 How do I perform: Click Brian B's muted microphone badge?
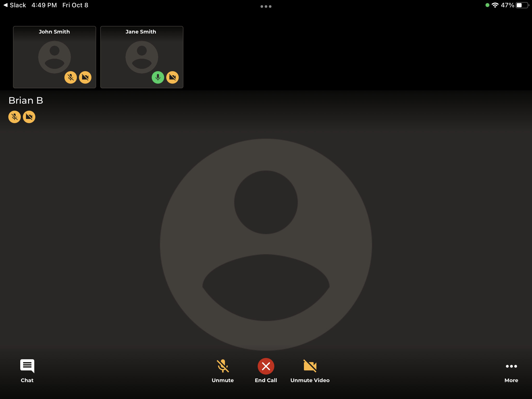pos(15,117)
